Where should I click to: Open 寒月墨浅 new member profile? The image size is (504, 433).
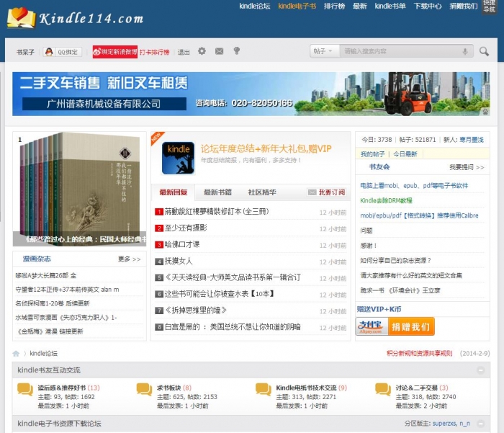pos(471,140)
